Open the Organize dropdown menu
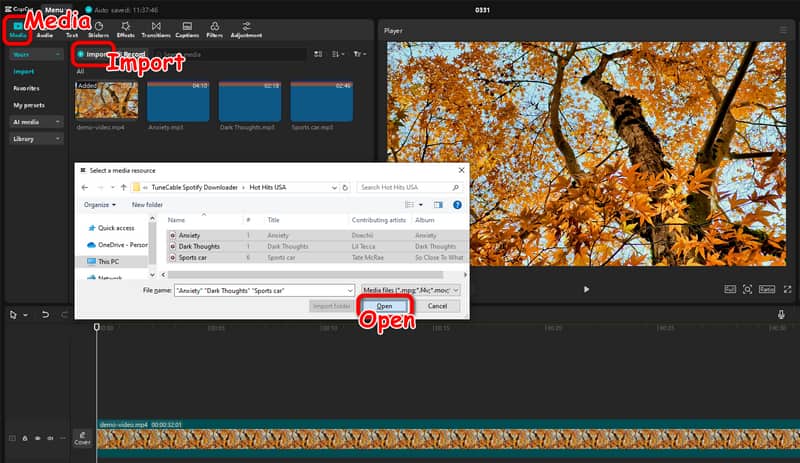Screen dimensions: 800x463 point(100,205)
